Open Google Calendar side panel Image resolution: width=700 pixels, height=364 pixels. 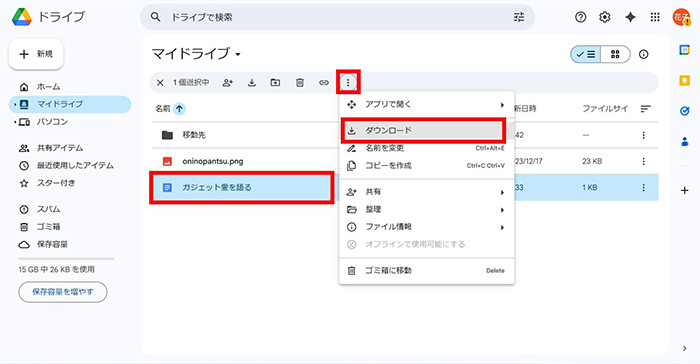point(684,50)
